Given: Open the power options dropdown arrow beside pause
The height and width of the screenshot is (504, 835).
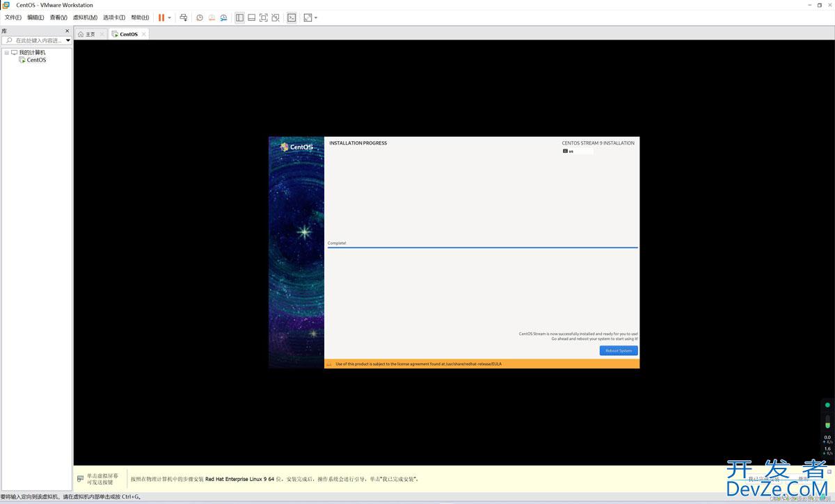Looking at the screenshot, I should click(169, 17).
